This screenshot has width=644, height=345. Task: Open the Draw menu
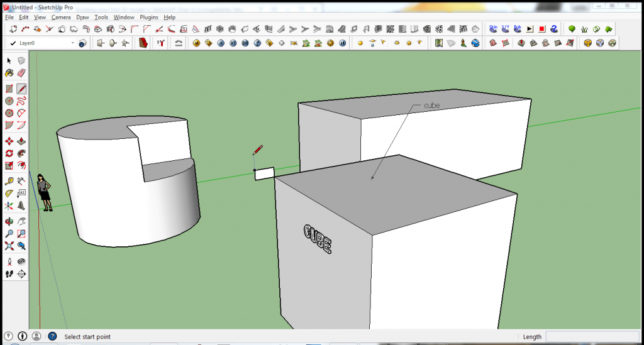click(x=82, y=17)
